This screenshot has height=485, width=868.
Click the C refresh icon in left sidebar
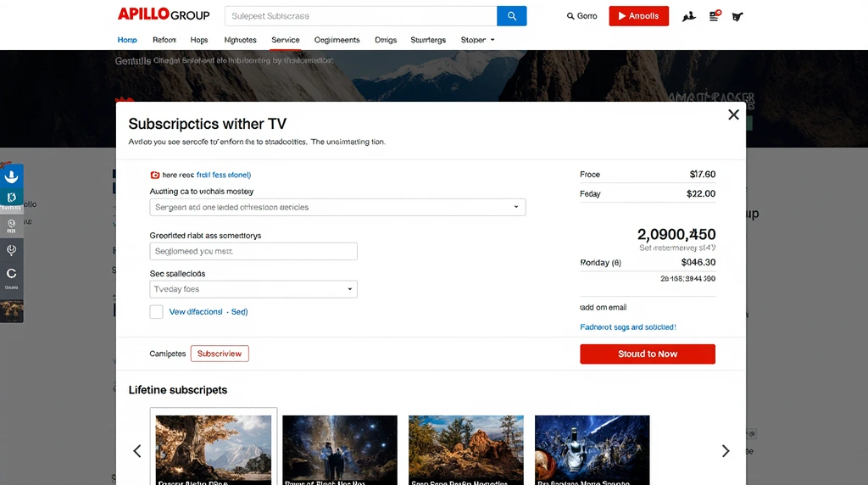coord(11,276)
